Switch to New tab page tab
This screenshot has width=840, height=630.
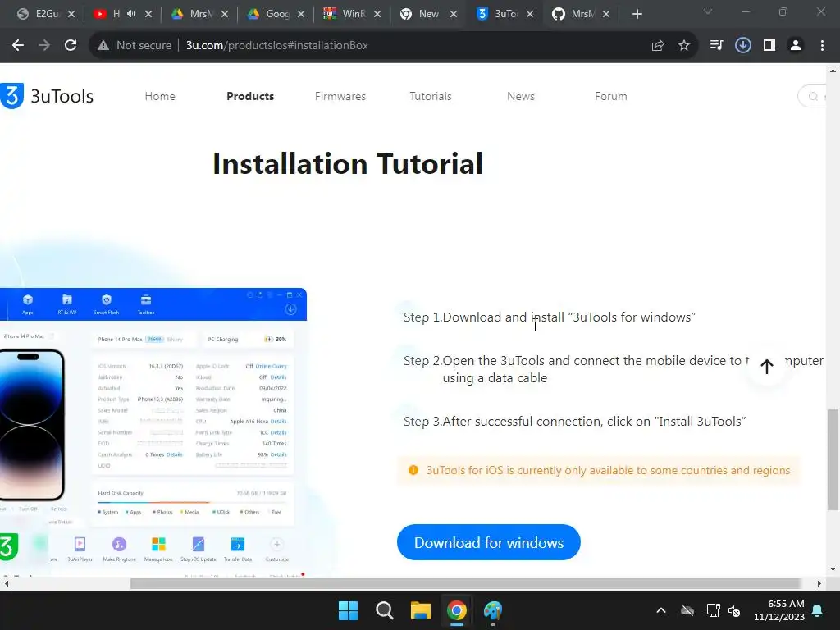[428, 15]
